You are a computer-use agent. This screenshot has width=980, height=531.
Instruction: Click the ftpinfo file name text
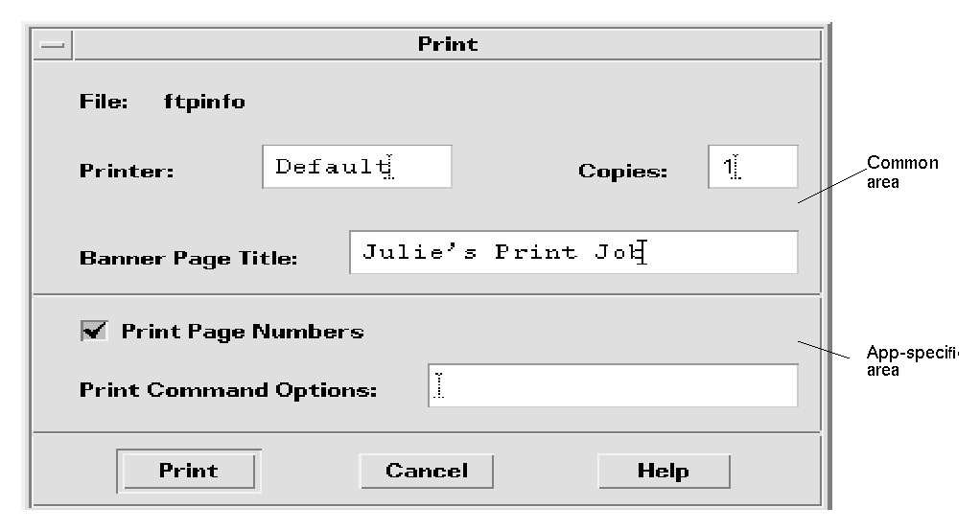(x=203, y=102)
